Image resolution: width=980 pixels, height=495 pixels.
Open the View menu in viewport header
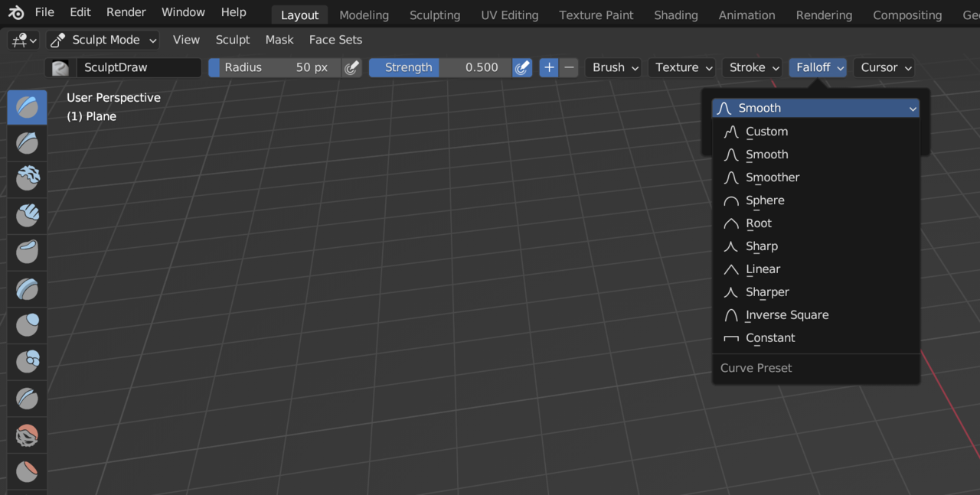point(186,40)
